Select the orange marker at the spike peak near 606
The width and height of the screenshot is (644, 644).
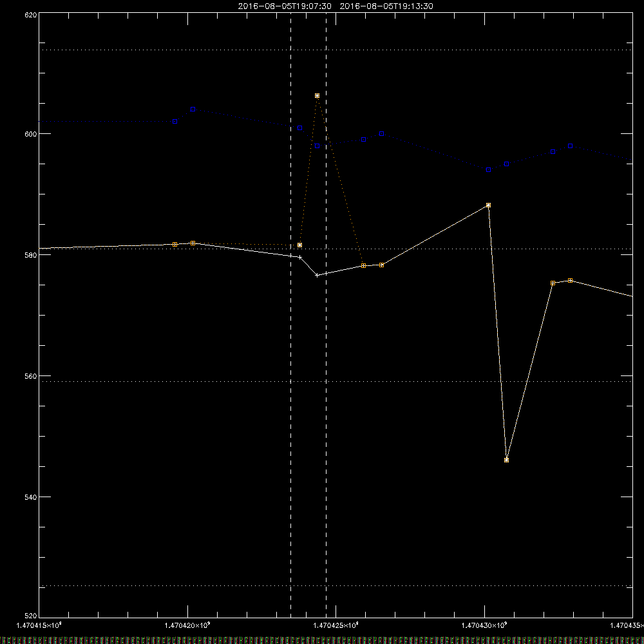tap(317, 96)
